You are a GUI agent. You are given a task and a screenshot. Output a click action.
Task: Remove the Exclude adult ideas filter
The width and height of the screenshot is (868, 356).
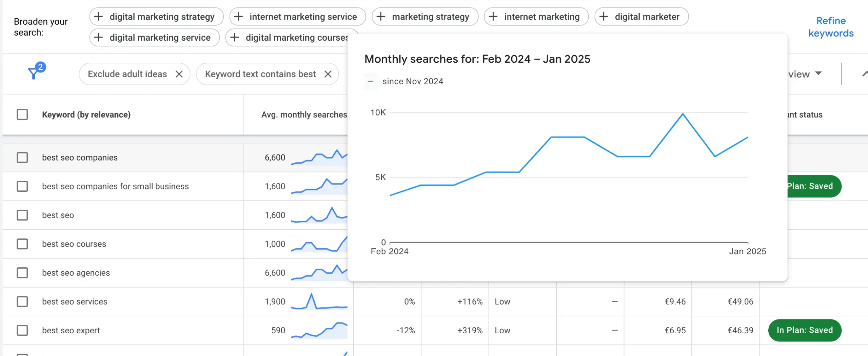[179, 74]
